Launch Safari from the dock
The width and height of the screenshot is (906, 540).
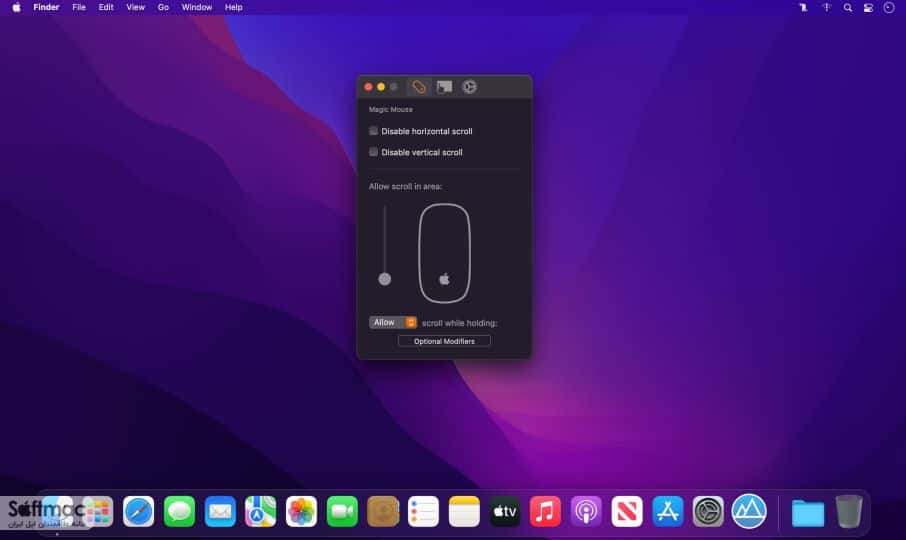139,511
